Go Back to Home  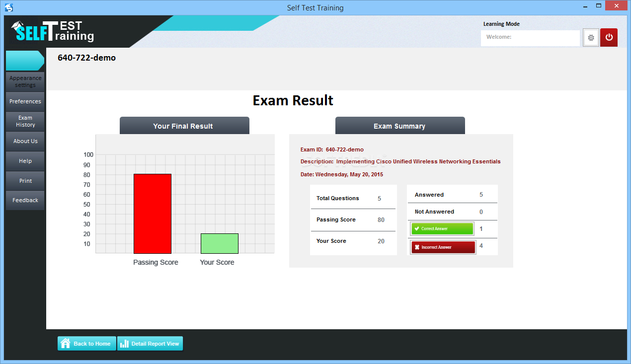tap(87, 344)
